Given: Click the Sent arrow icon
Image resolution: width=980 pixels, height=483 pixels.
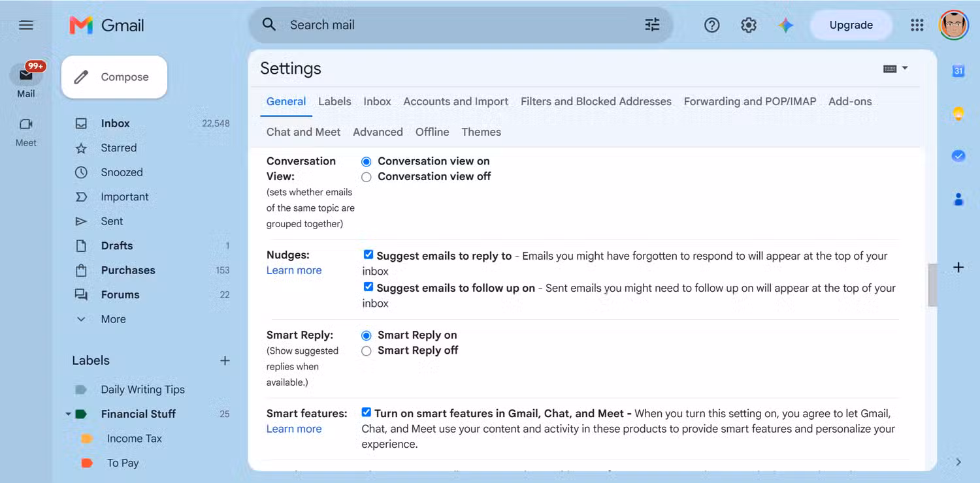Looking at the screenshot, I should pyautogui.click(x=81, y=221).
